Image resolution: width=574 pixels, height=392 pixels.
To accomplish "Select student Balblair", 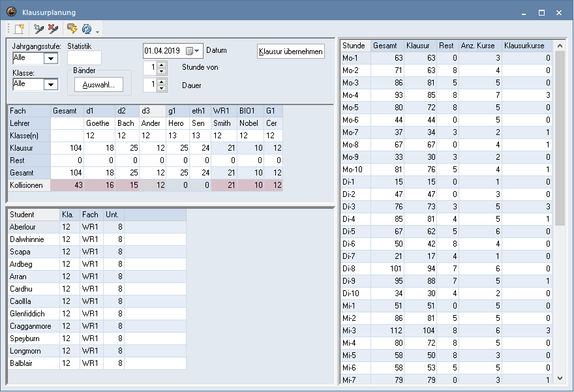I will pyautogui.click(x=97, y=363).
